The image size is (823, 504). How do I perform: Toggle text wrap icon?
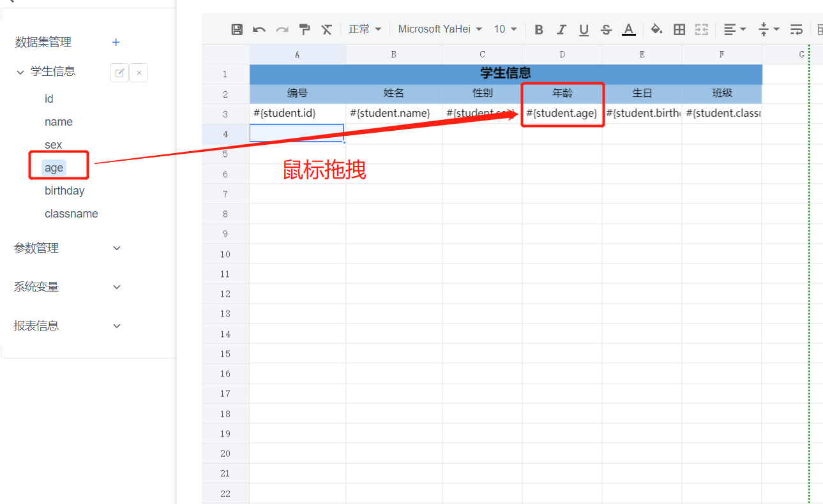pyautogui.click(x=797, y=29)
